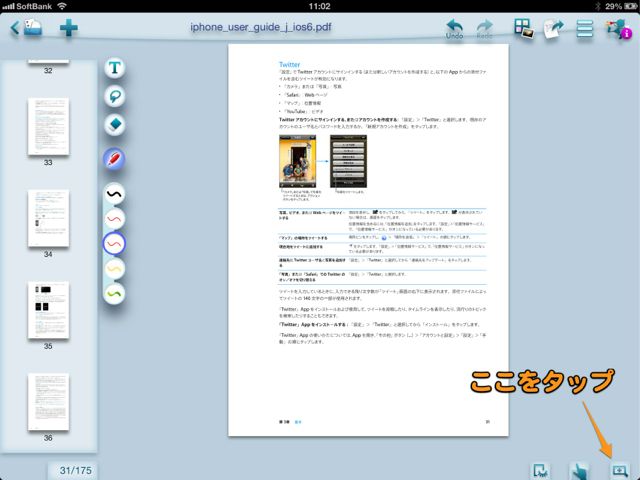640x480 pixels.
Task: Tap the 31/175 page counter
Action: point(76,471)
